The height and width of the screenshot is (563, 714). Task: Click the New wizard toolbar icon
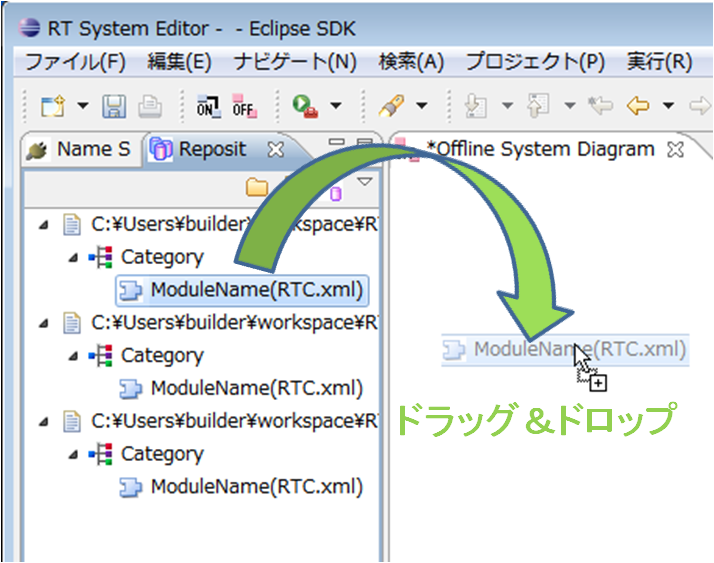click(53, 107)
